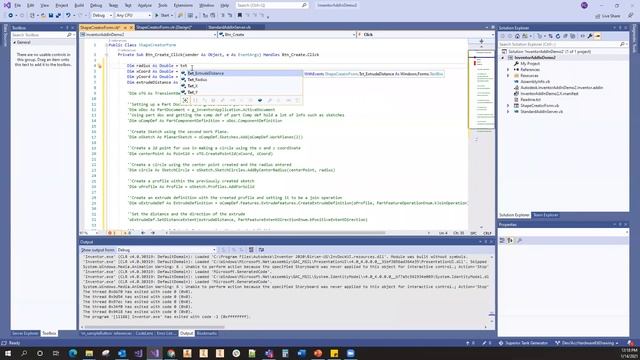The height and width of the screenshot is (360, 640).
Task: Expand the References node
Action: [x=508, y=70]
